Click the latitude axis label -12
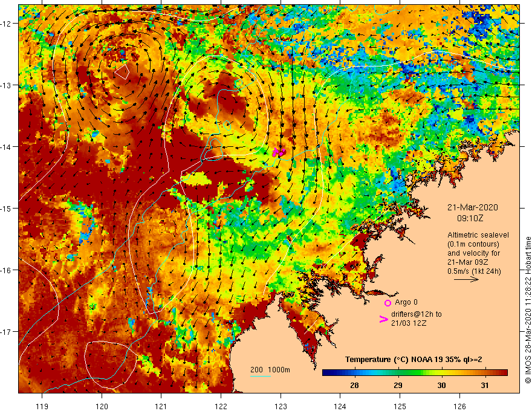This screenshot has height=411, width=532. [x=6, y=24]
